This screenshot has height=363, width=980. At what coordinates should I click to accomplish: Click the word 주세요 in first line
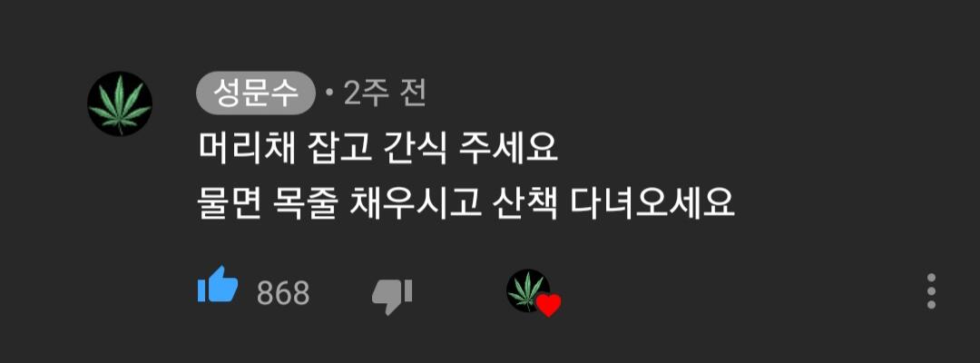click(508, 150)
